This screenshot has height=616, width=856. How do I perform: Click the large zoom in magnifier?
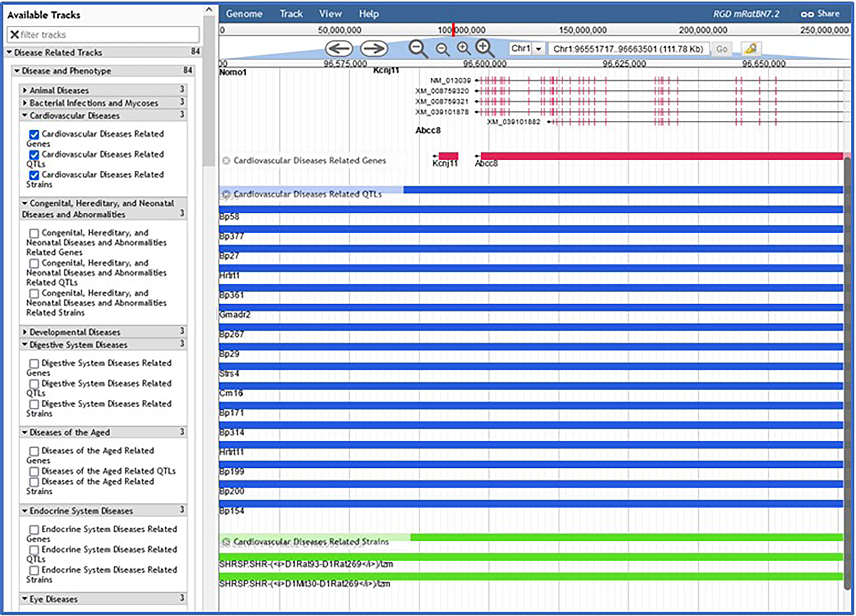click(485, 48)
